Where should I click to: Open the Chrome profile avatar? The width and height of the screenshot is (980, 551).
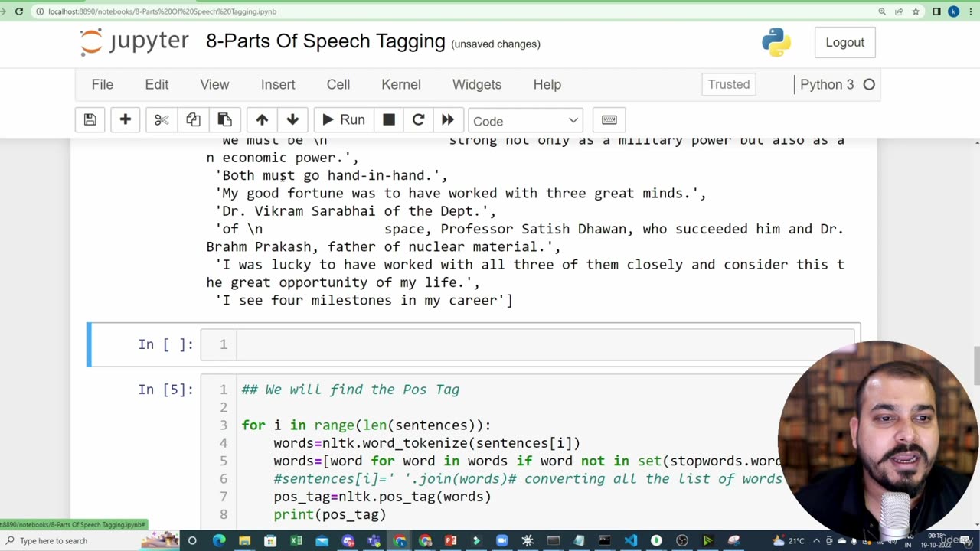953,11
